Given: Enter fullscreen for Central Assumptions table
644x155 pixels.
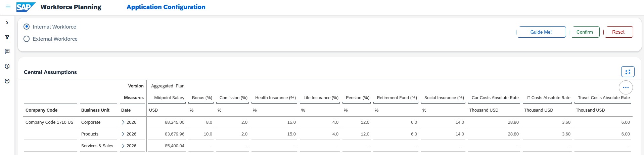Looking at the screenshot, I should (628, 72).
